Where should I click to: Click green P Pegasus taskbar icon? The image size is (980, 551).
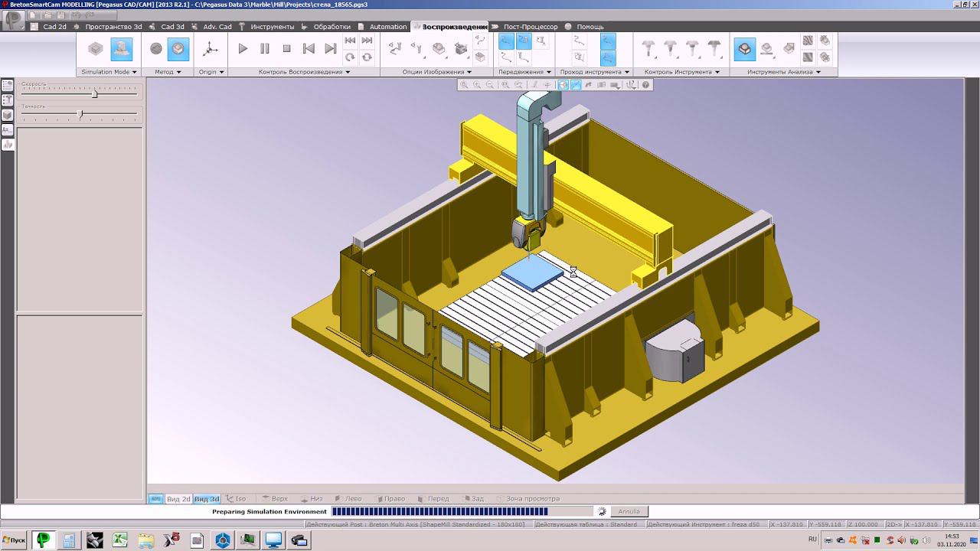(x=44, y=540)
